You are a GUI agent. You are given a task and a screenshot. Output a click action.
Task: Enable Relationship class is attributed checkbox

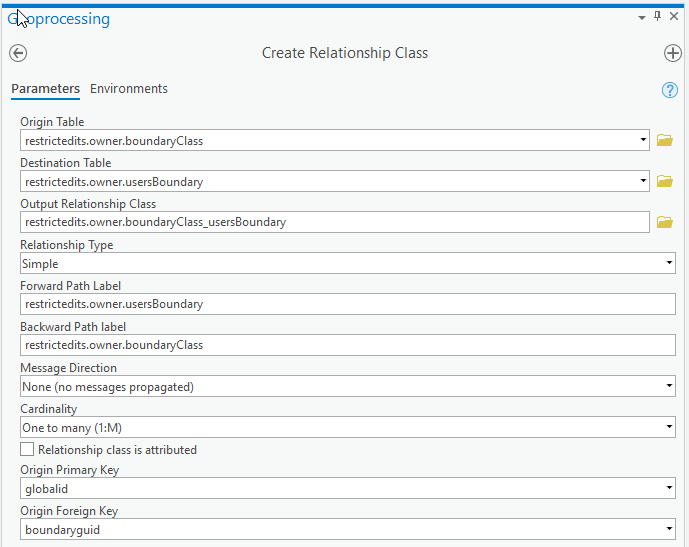coord(28,450)
